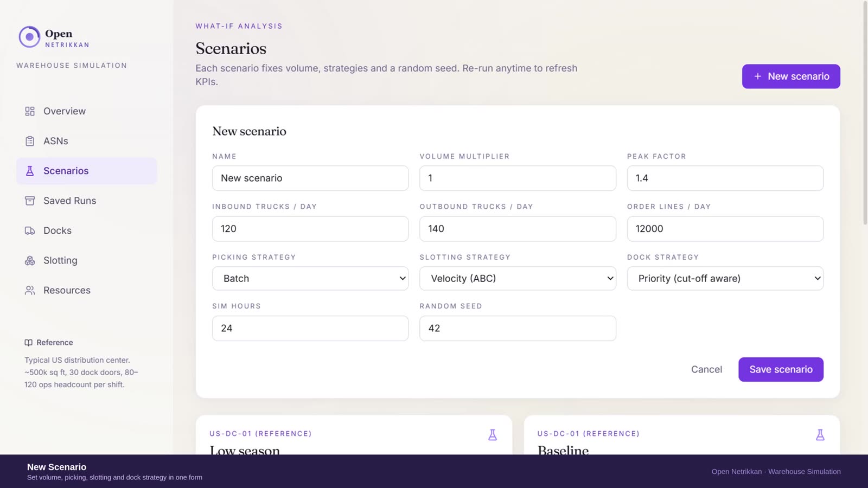This screenshot has height=488, width=868.
Task: Save the scenario
Action: [781, 369]
